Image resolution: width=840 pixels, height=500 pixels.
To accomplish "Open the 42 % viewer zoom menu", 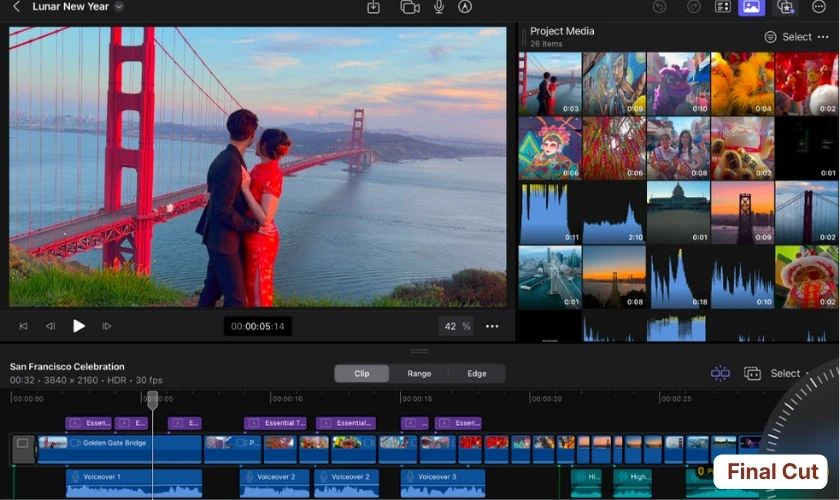I will (x=456, y=326).
